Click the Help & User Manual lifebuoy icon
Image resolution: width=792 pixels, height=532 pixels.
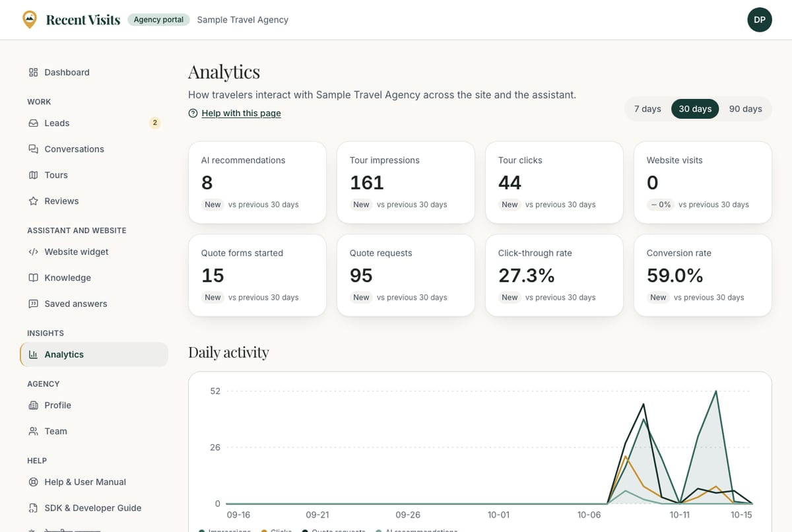33,482
